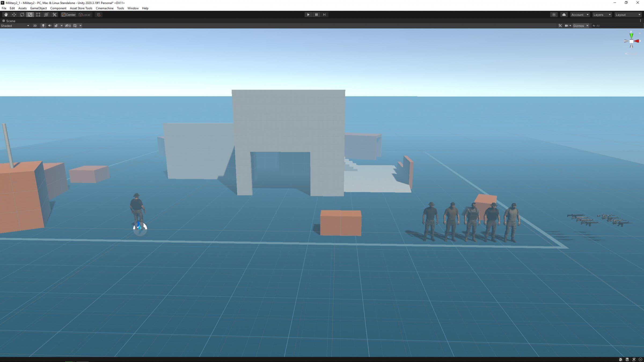Viewport: 644px width, 362px height.
Task: Select the Rect transform tool
Action: coord(38,15)
